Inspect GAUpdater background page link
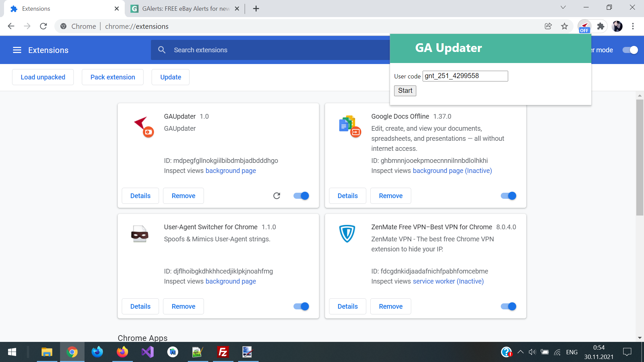Viewport: 644px width, 362px height. click(231, 171)
